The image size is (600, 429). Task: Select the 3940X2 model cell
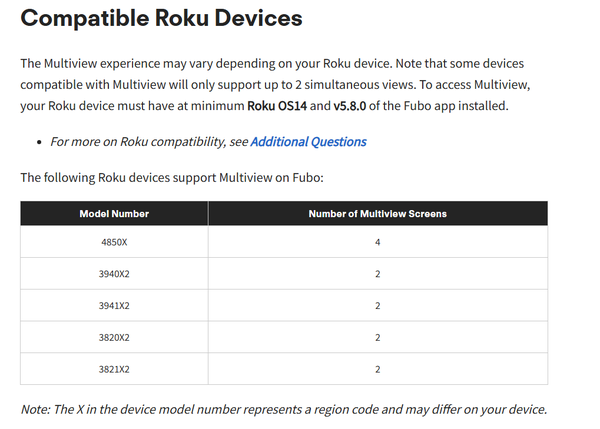click(114, 274)
